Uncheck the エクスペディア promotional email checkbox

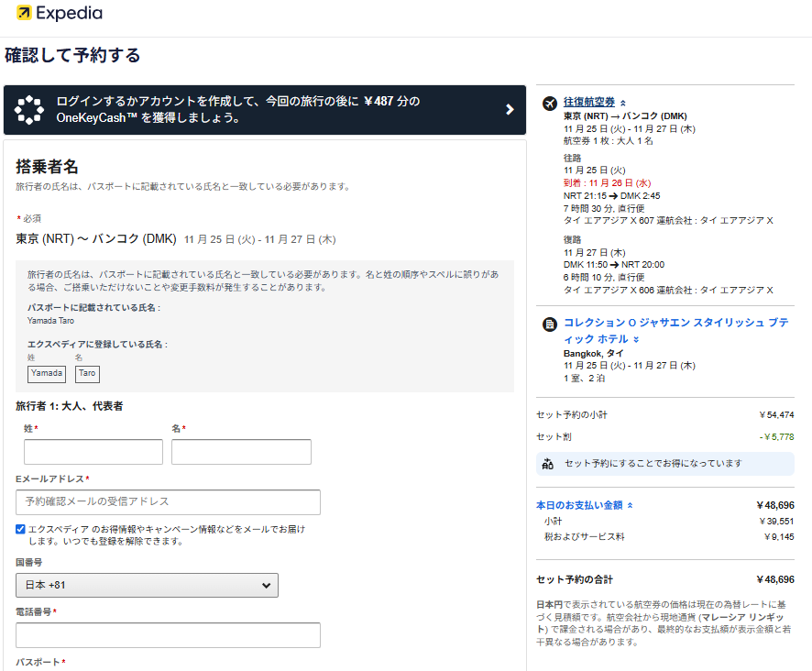pyautogui.click(x=21, y=529)
